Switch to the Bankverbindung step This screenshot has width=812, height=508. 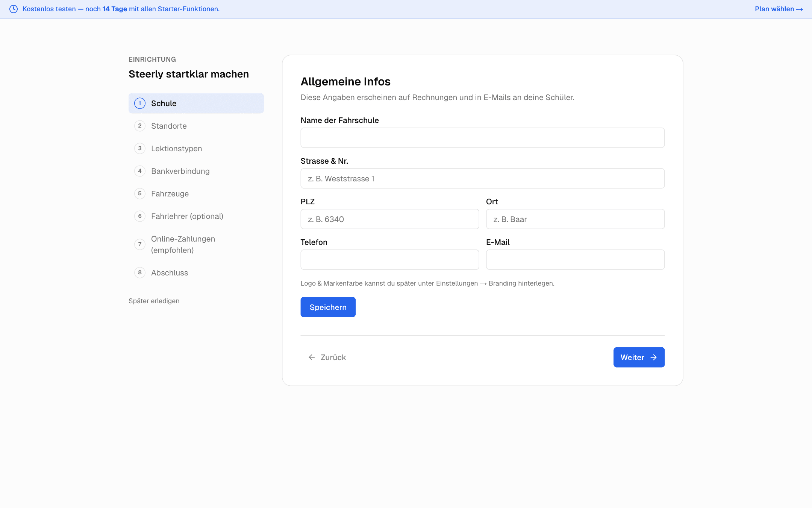tap(196, 171)
